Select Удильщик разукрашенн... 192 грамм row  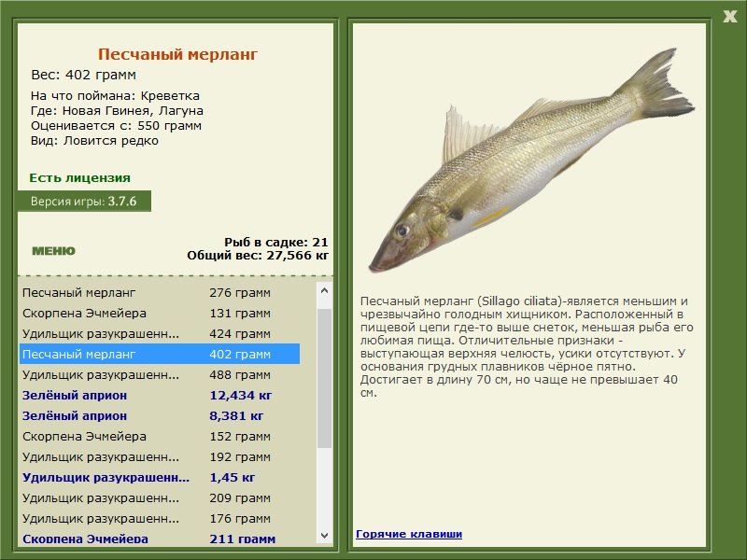point(160,456)
